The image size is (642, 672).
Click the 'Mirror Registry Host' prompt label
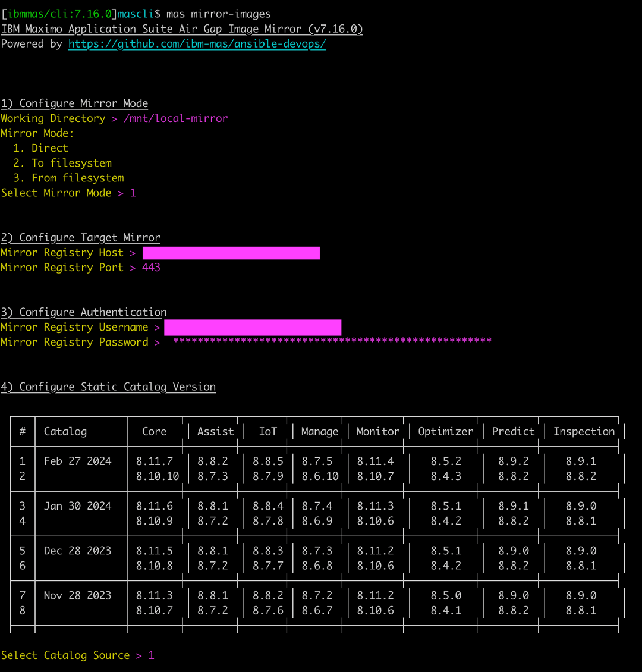[62, 252]
